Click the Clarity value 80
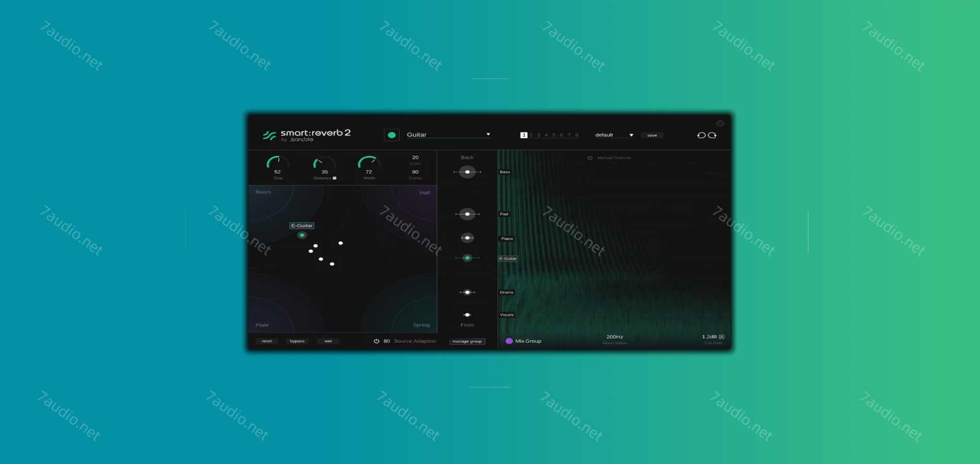980x464 pixels. [x=415, y=172]
